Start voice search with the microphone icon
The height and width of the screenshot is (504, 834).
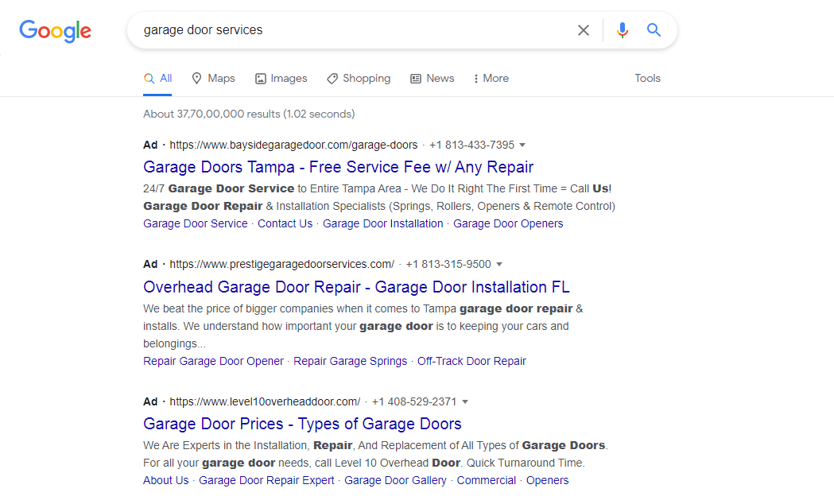(623, 30)
